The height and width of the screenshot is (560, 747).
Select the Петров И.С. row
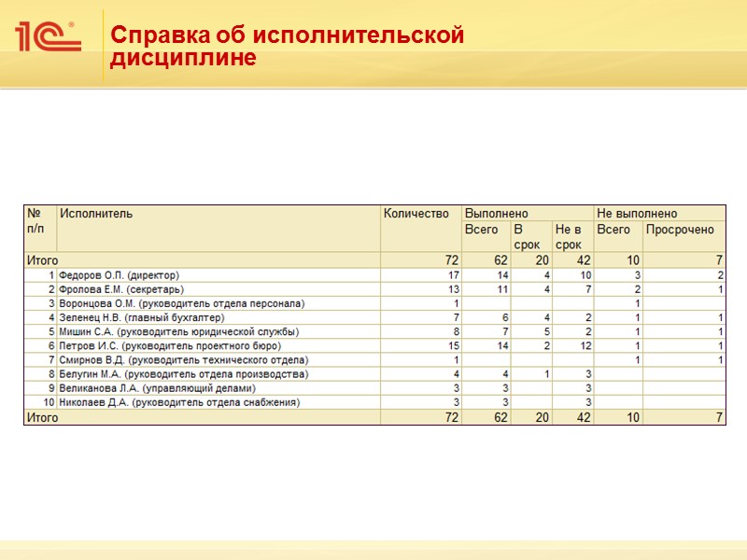click(374, 345)
